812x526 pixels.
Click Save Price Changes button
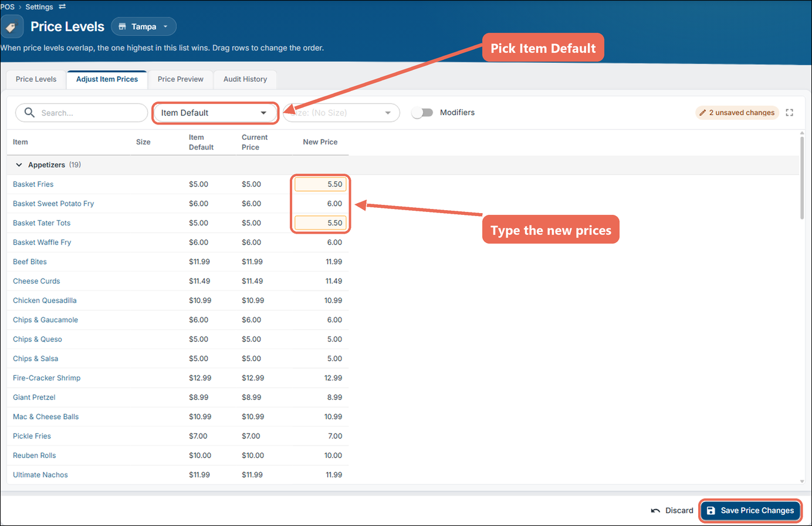[750, 511]
